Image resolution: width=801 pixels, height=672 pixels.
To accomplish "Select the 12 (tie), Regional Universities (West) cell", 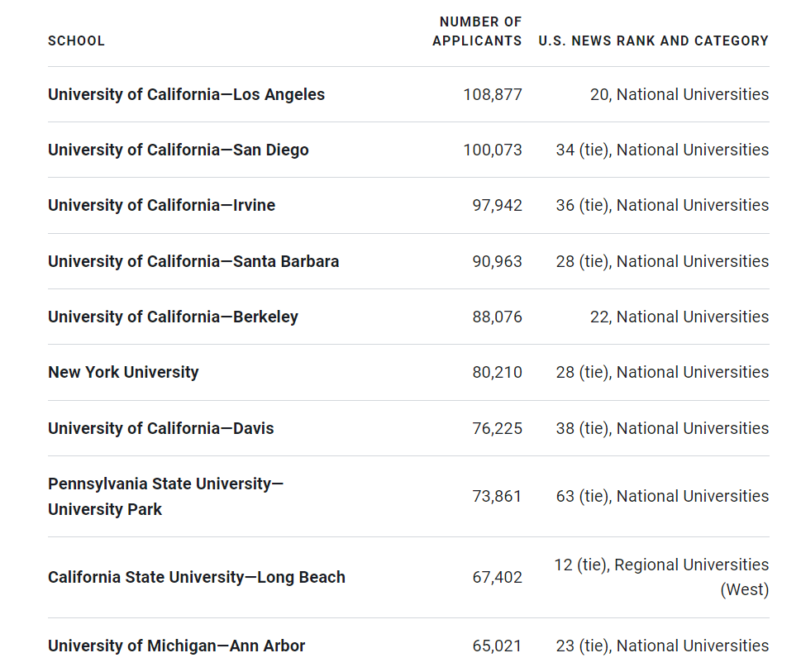I will 661,577.
